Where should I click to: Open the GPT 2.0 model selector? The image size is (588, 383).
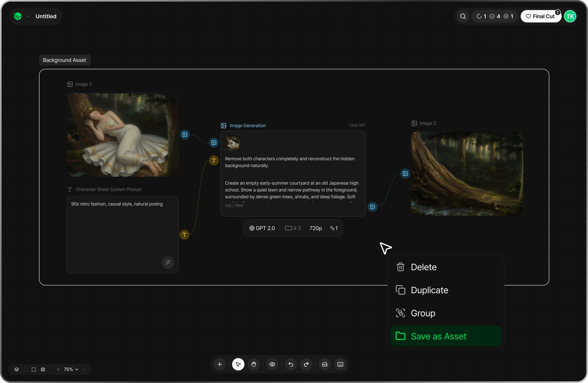(x=262, y=228)
